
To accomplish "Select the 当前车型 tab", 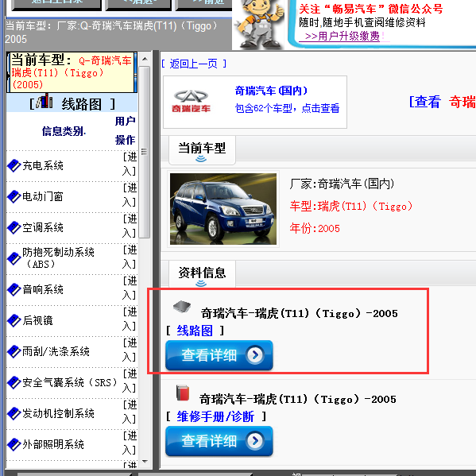I will [202, 150].
